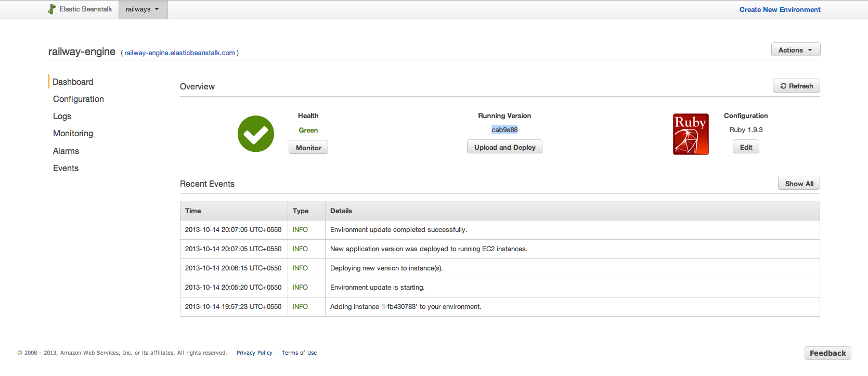Click the Ruby platform logo
Screen dimensions: 868x376
(x=691, y=134)
